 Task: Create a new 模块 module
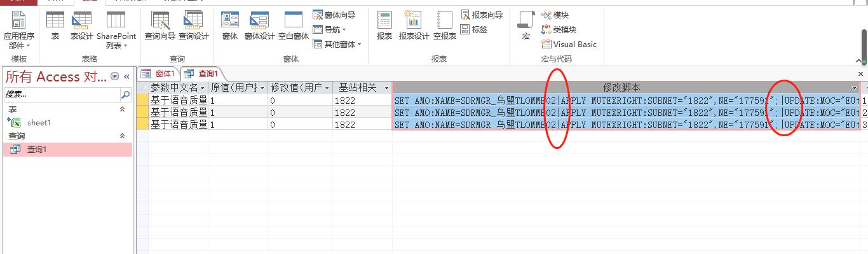point(555,15)
